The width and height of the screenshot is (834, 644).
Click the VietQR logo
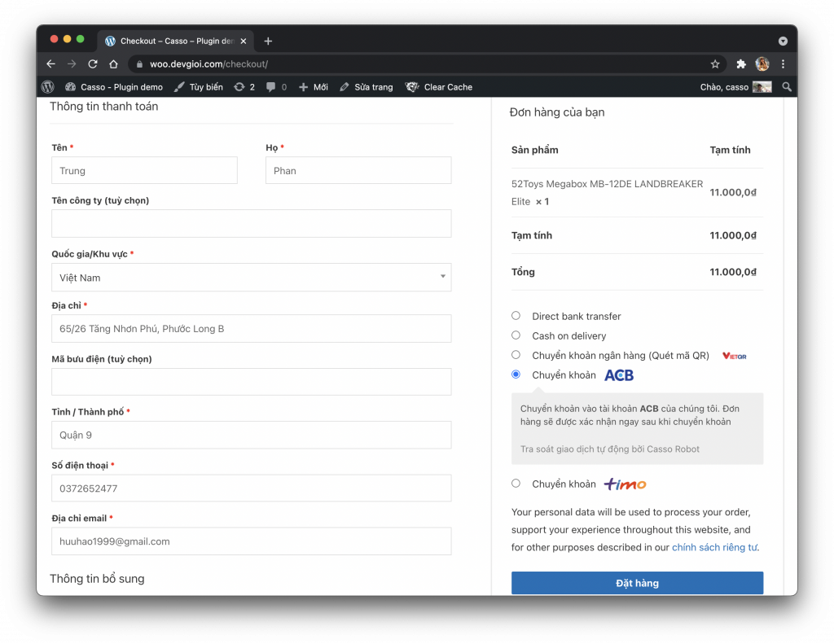[x=734, y=356]
